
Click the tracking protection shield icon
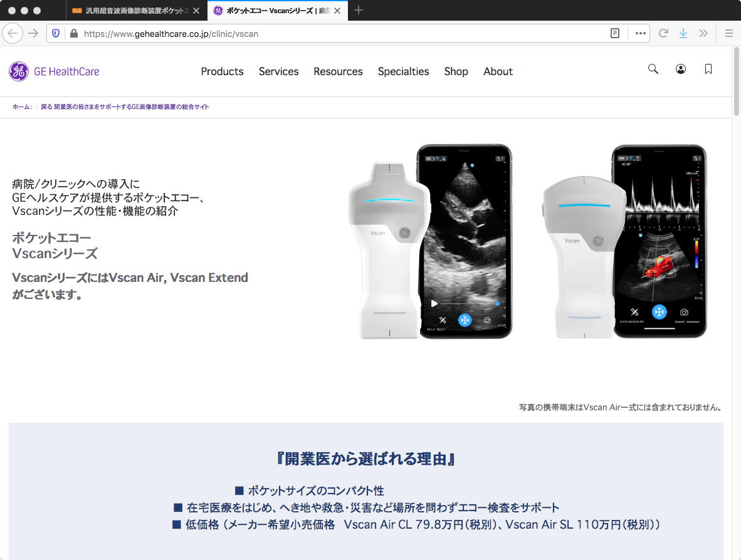[x=56, y=34]
